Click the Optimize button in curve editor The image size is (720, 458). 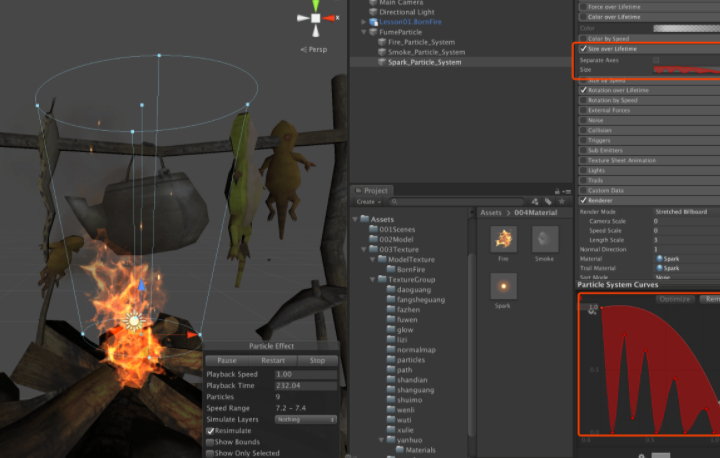[x=675, y=299]
